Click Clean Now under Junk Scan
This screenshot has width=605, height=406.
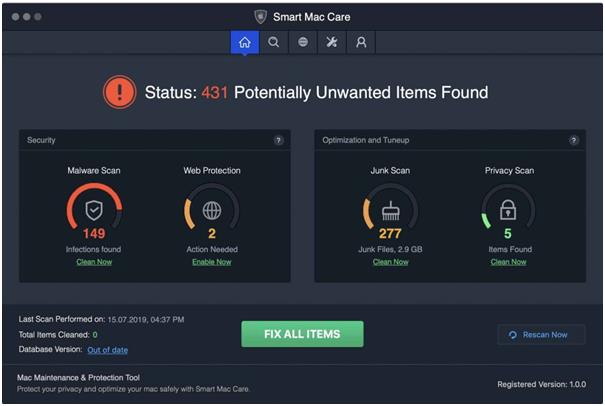(390, 262)
